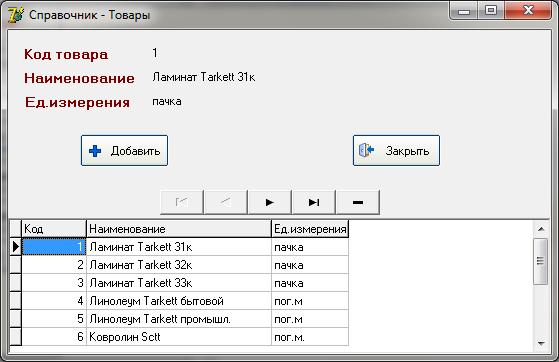
Task: Select cell with code 3
Action: pos(54,283)
